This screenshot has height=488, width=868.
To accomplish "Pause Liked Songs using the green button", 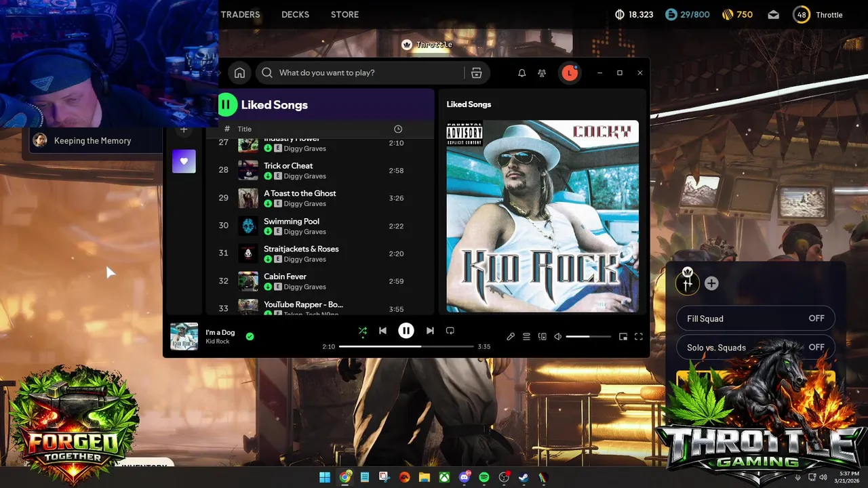I will (x=226, y=104).
